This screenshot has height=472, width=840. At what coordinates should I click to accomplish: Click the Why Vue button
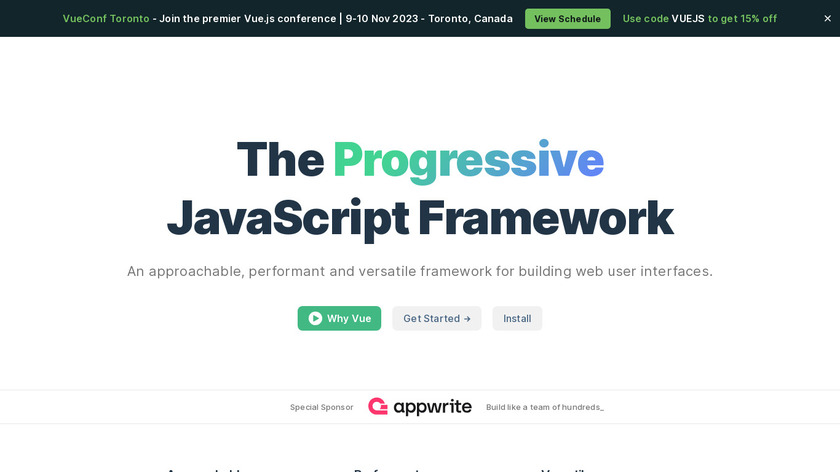pyautogui.click(x=339, y=318)
